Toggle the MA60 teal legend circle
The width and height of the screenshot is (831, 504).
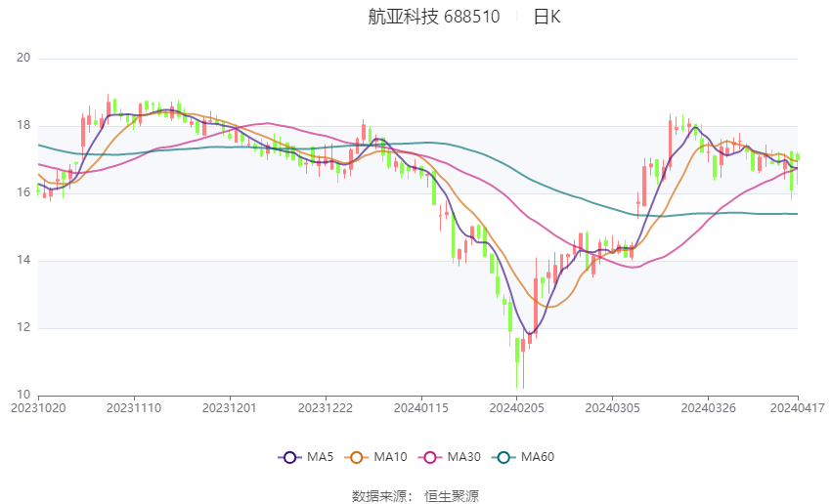503,457
